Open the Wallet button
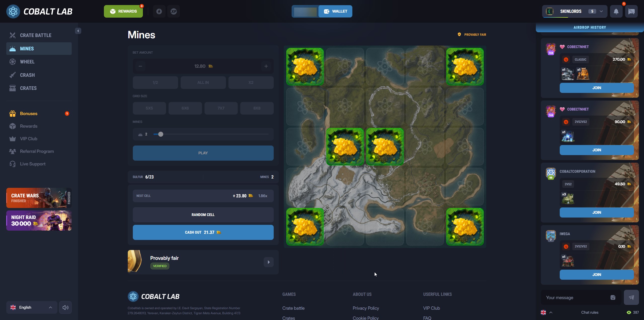The width and height of the screenshot is (644, 320). (335, 11)
